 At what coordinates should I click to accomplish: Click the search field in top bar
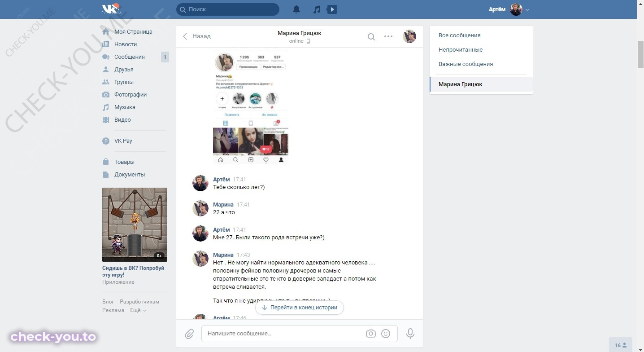(228, 9)
